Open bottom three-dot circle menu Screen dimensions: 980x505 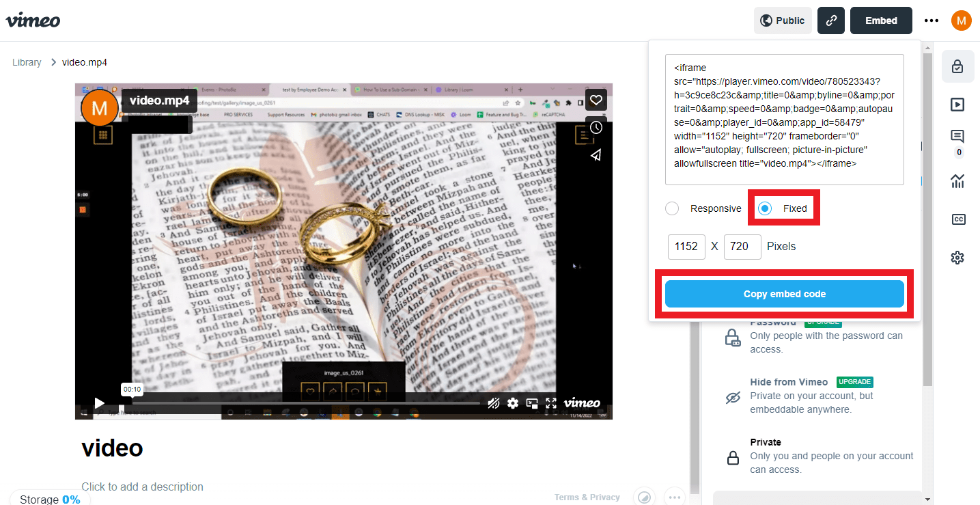click(675, 497)
